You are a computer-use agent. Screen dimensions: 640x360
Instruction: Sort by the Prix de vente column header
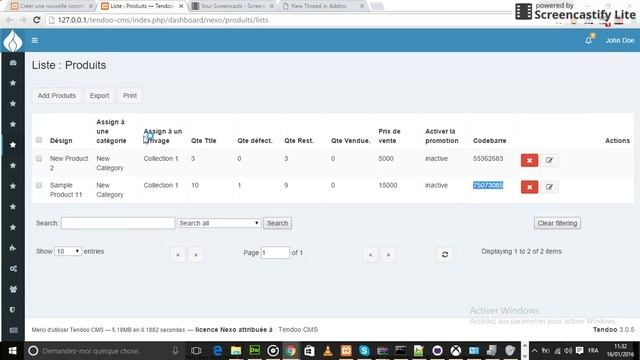coord(389,136)
